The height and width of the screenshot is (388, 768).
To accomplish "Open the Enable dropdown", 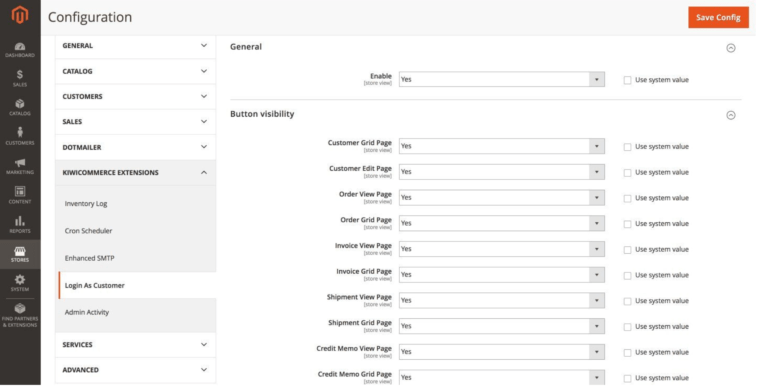I will (x=502, y=79).
